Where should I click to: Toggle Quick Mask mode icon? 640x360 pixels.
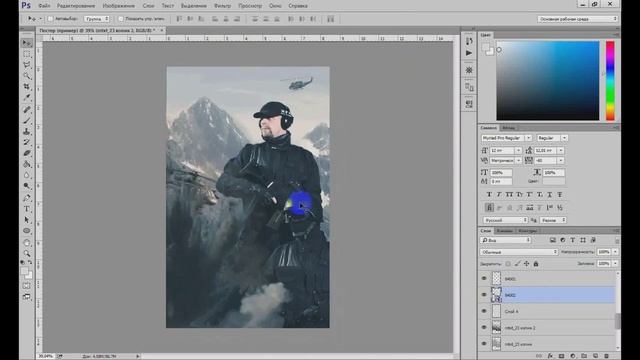(x=27, y=286)
